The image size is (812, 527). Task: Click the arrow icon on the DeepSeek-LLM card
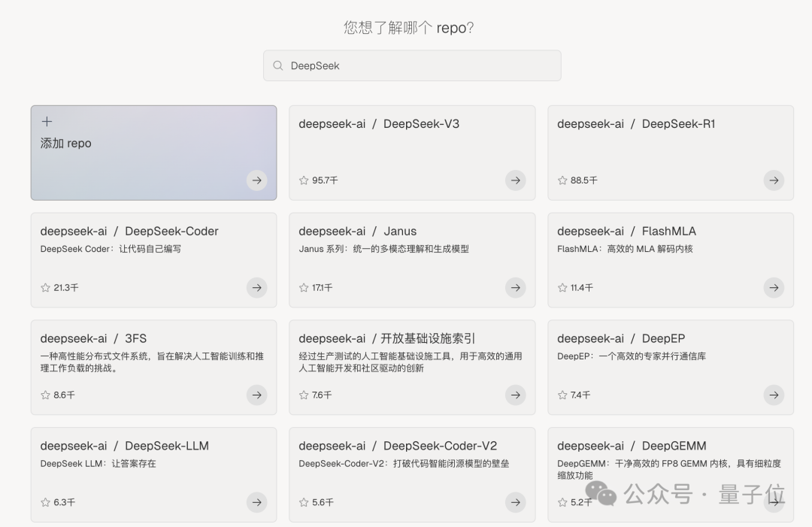point(256,502)
